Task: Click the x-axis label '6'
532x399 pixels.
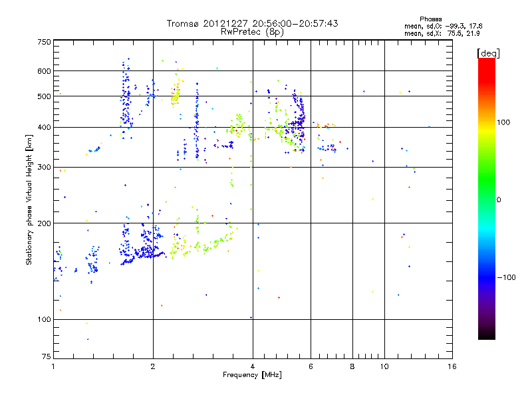Action: tap(311, 366)
